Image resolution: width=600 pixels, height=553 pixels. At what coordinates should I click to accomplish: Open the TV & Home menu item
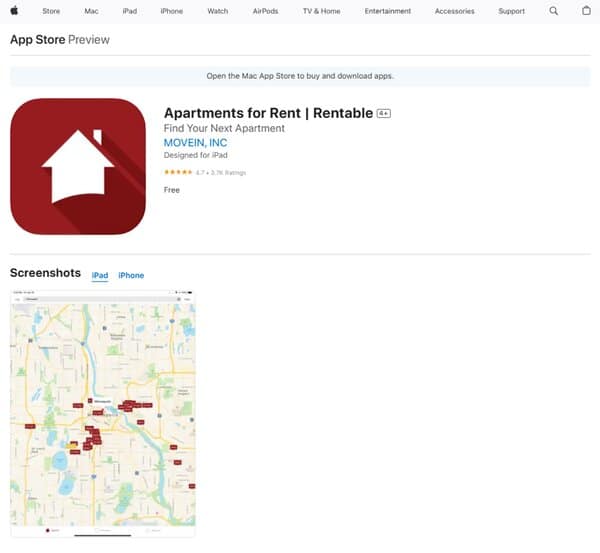pyautogui.click(x=321, y=11)
